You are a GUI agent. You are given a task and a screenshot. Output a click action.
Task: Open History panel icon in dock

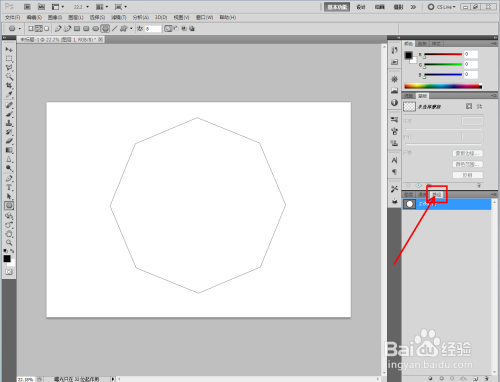tap(394, 50)
